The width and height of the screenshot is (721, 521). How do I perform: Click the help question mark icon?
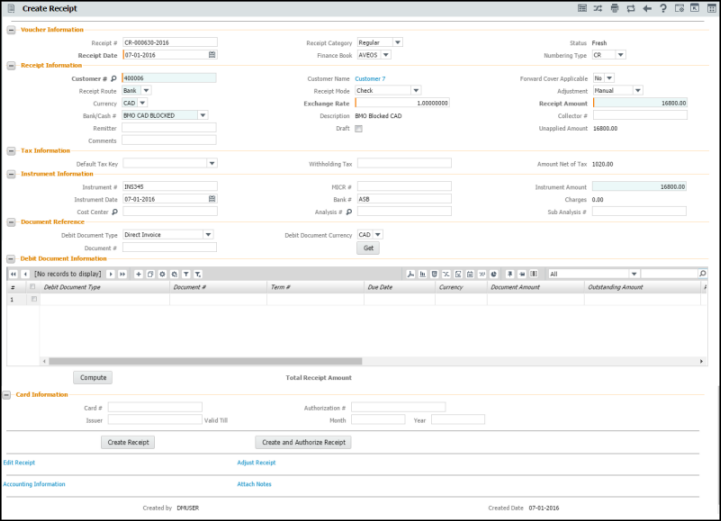click(x=663, y=8)
